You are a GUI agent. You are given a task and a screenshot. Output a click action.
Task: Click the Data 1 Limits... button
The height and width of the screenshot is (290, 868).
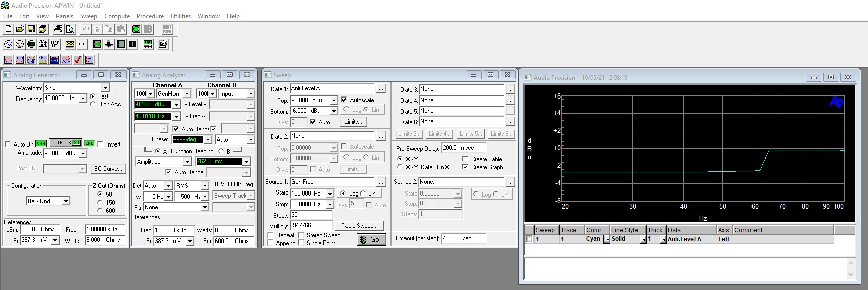point(353,122)
